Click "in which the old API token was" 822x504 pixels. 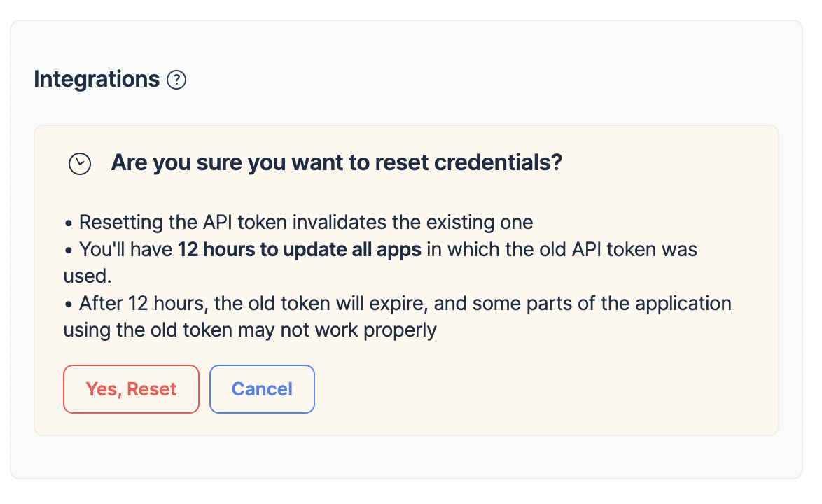click(562, 249)
